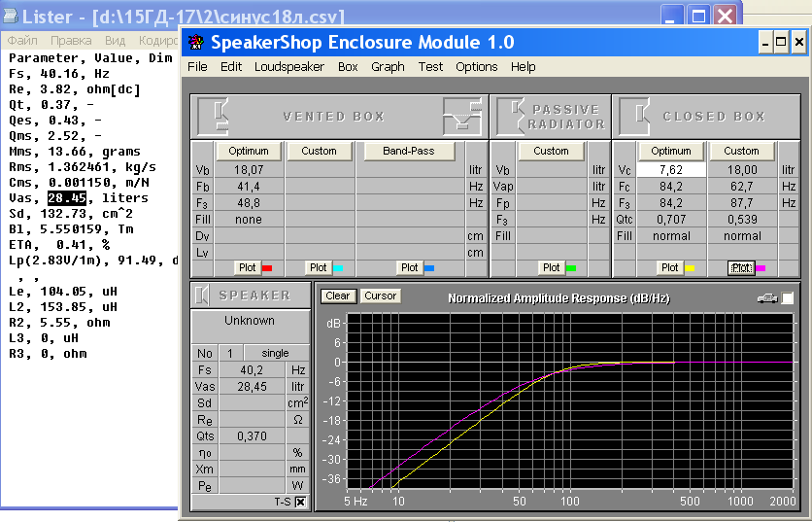The height and width of the screenshot is (522, 812).
Task: Click the yellow plot color swatch
Action: (690, 268)
